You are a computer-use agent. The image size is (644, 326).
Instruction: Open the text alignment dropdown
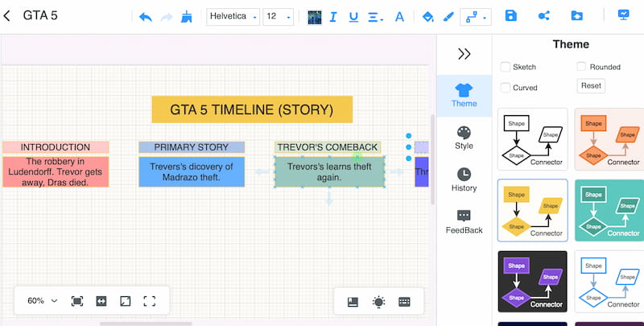click(x=375, y=17)
